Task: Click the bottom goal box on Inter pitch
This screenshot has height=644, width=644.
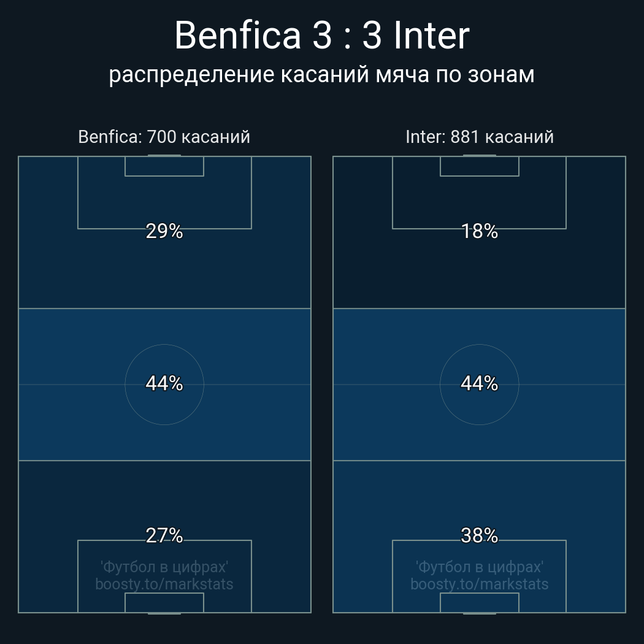Action: pyautogui.click(x=479, y=602)
